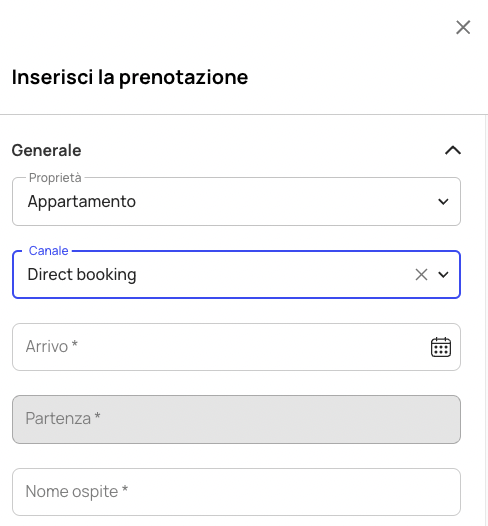This screenshot has width=488, height=526.
Task: Click the Appartamento value text
Action: tap(82, 202)
